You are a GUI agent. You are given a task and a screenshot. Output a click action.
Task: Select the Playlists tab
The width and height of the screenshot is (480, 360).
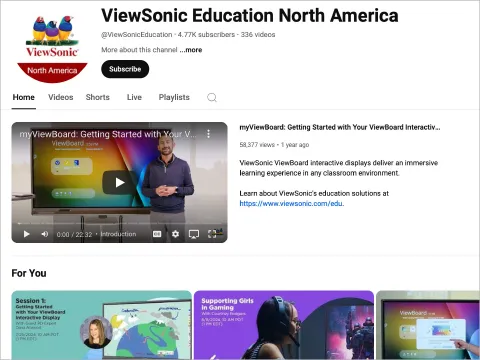point(174,97)
